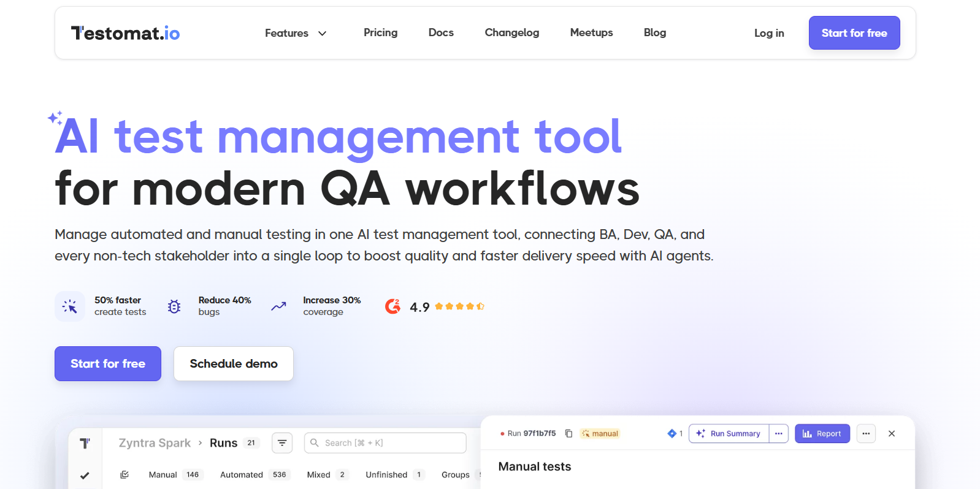Click the filter icon next to Runs

point(282,442)
